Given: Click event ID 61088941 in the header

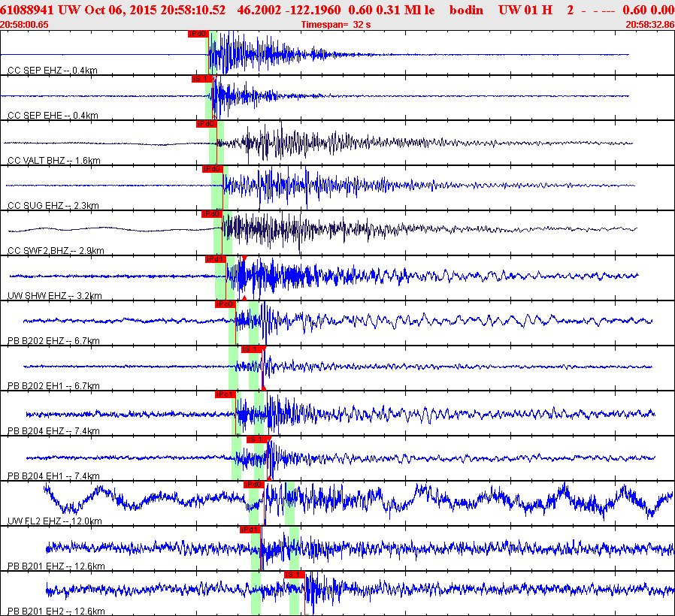Looking at the screenshot, I should pyautogui.click(x=27, y=11).
